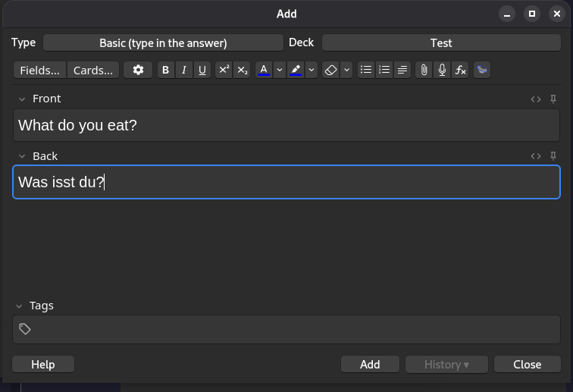Click the add-on icon at the toolbar end
This screenshot has height=392, width=573.
[x=482, y=70]
